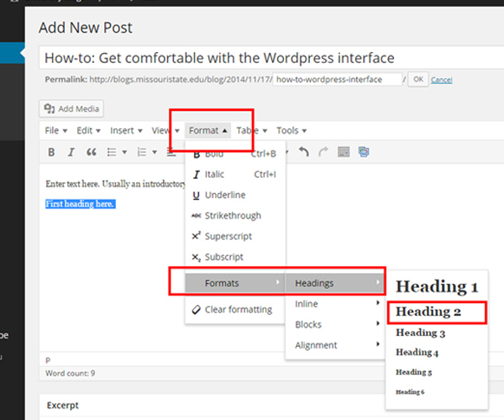This screenshot has width=504, height=420.
Task: Click the Bold icon in the editor toolbar
Action: click(x=51, y=152)
